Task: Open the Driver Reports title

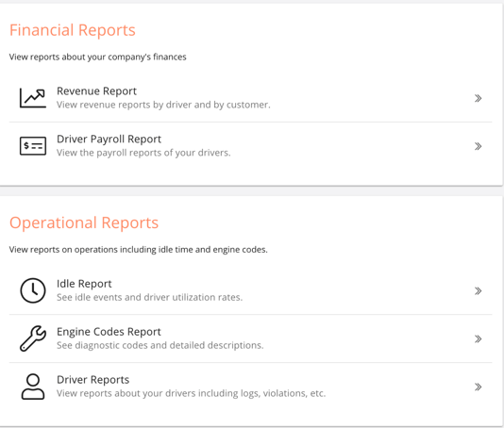Action: [92, 380]
